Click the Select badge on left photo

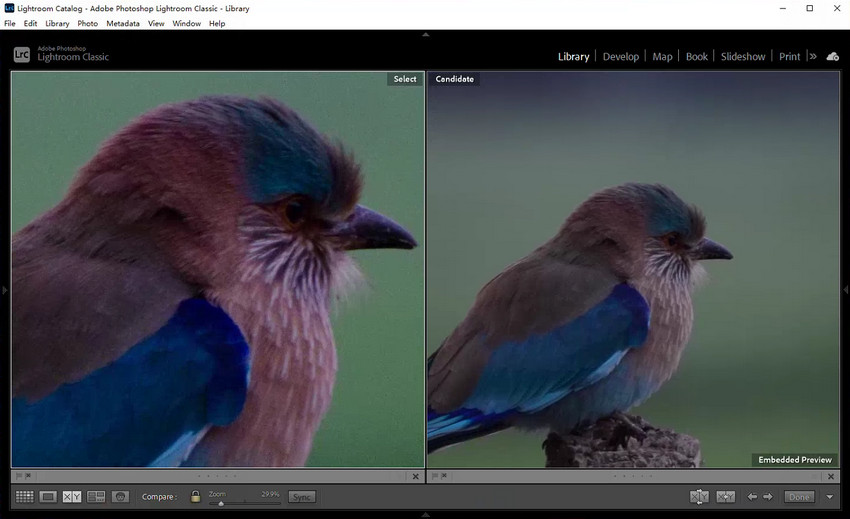[405, 79]
